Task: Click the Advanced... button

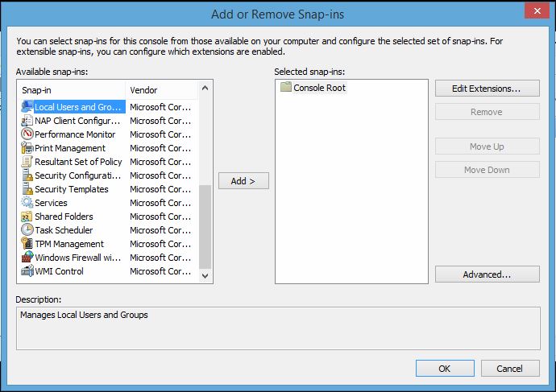Action: point(487,274)
